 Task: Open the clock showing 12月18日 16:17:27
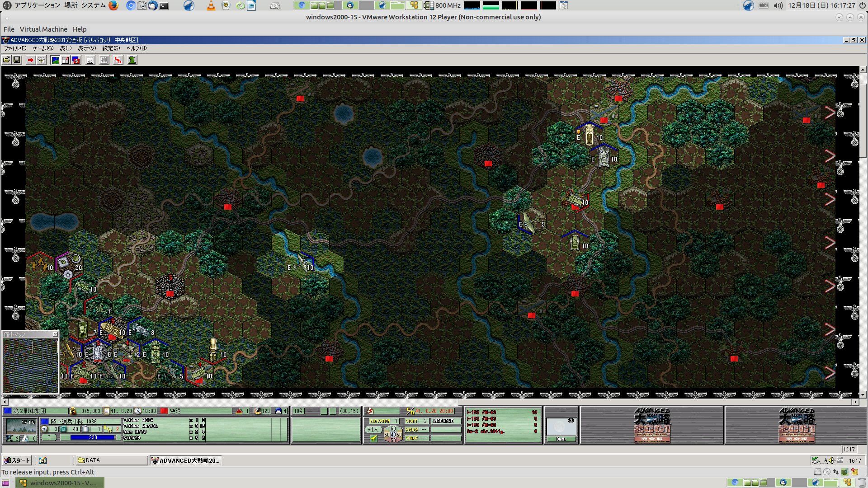click(x=821, y=5)
